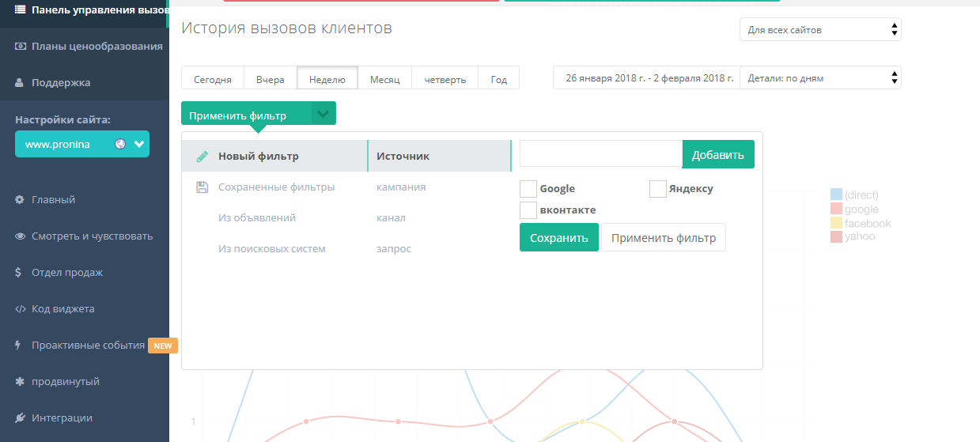Click the История вызовов клиентов heading
The height and width of the screenshot is (442, 980).
pos(286,28)
